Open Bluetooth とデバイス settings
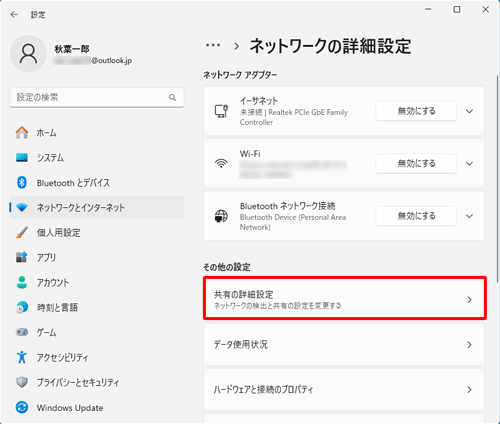Screen dimensions: 500x424 click(x=97, y=183)
